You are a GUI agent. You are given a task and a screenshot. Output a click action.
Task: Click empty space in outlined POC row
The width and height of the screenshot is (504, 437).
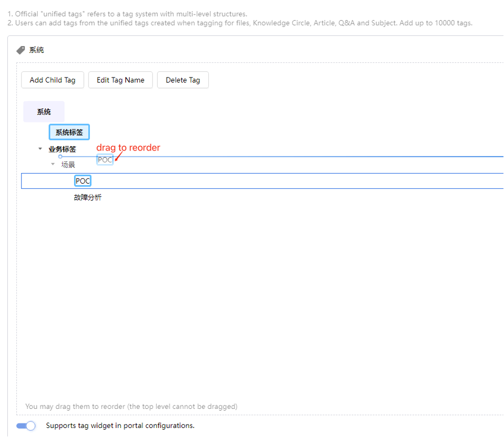[289, 181]
